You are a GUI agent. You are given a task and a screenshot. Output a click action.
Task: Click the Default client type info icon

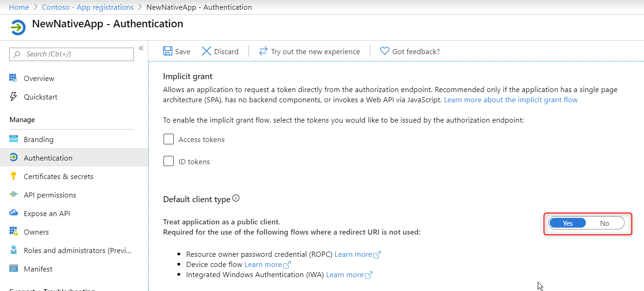pyautogui.click(x=236, y=198)
